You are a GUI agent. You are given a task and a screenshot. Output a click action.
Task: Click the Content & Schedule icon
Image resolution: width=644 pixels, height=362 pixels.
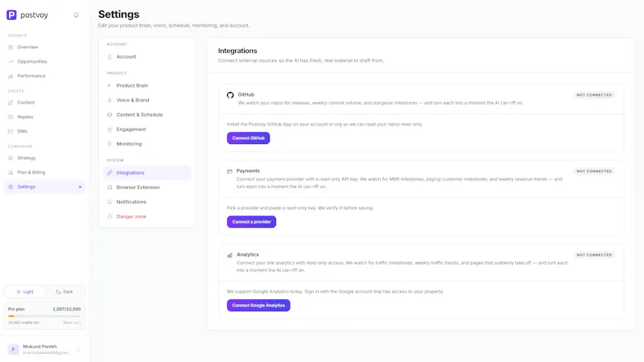pos(109,115)
